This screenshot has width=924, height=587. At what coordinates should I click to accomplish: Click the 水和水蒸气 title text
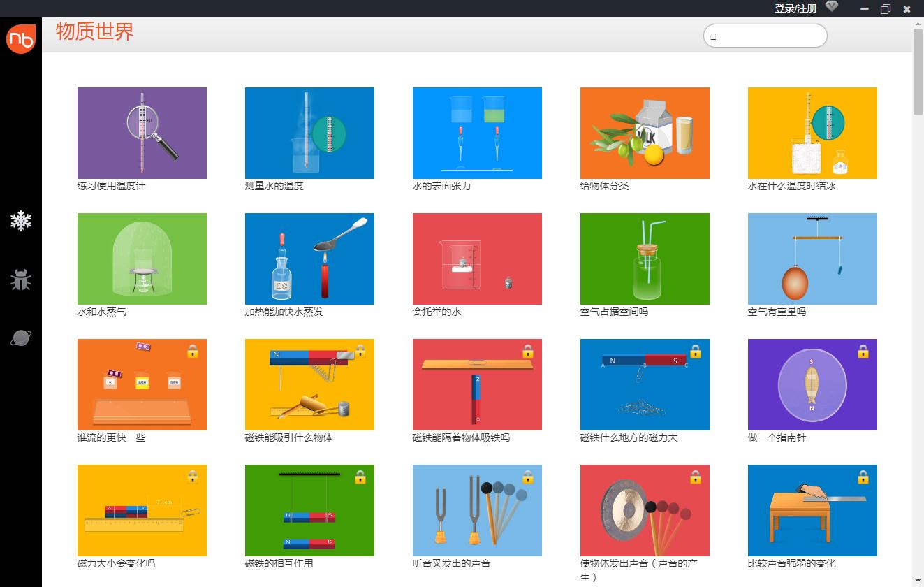click(102, 312)
